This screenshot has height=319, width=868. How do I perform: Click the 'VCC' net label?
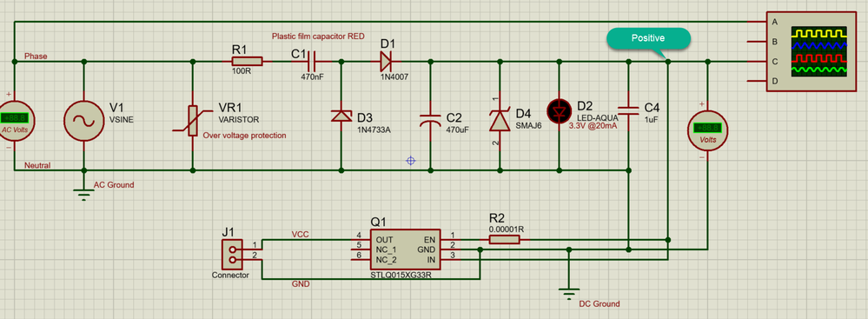[300, 235]
